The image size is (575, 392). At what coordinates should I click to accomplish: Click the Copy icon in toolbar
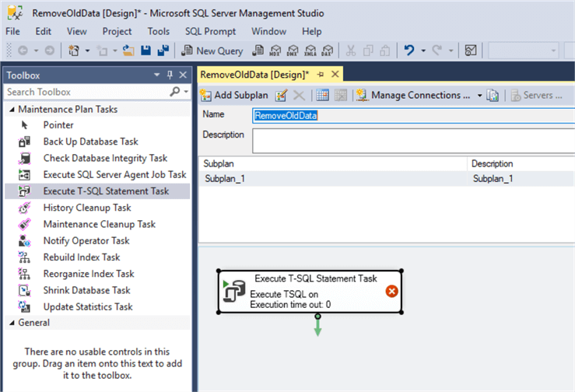[x=368, y=51]
